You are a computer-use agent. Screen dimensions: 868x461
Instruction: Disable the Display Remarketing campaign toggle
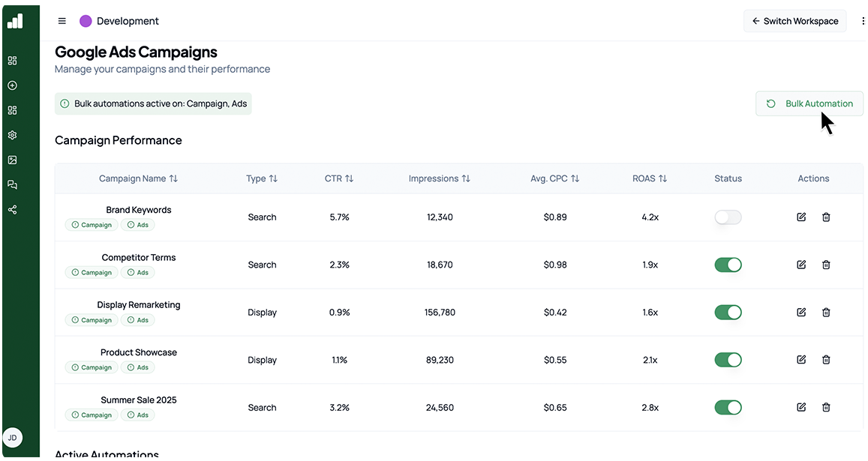[728, 313]
